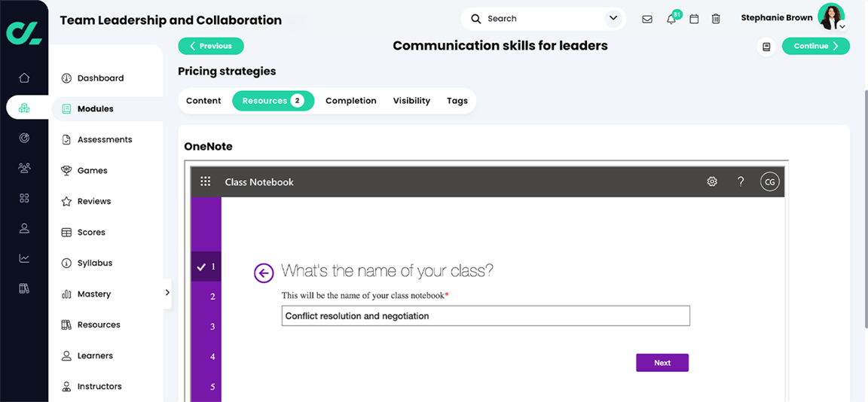
Task: Go to the Previous section
Action: [x=211, y=47]
